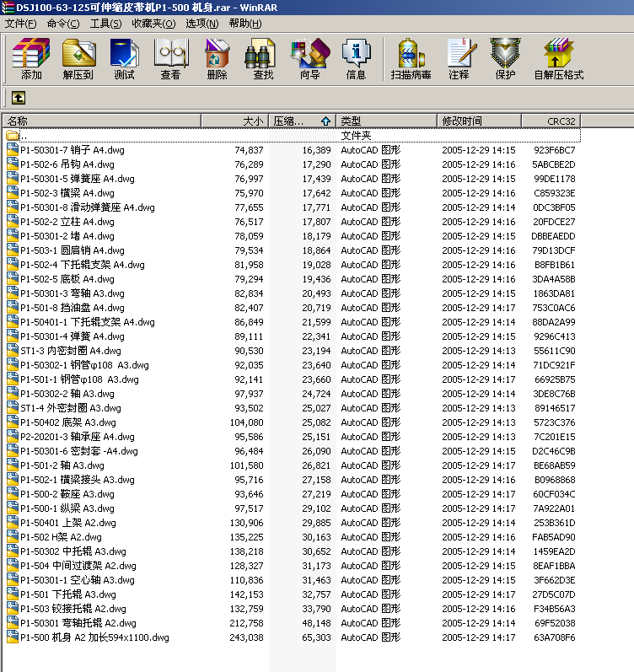The width and height of the screenshot is (634, 672).
Task: Click CRC32 value 63A708F6
Action: (x=554, y=637)
